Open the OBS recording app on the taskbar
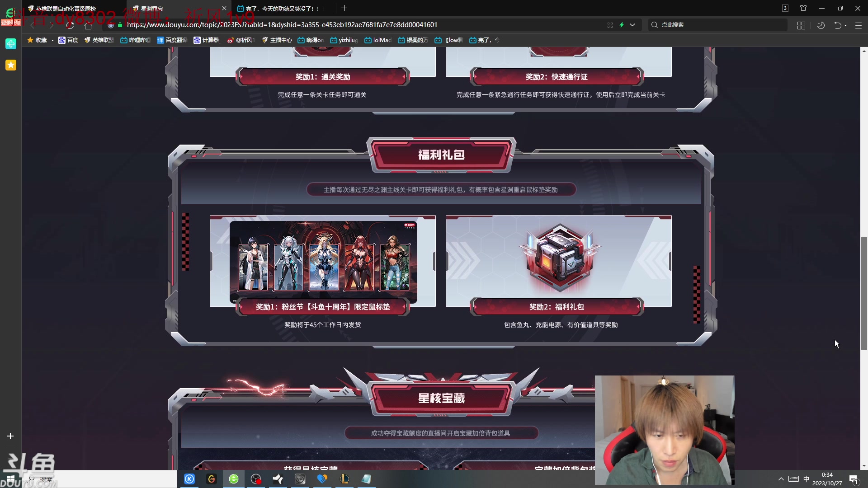 point(256,479)
